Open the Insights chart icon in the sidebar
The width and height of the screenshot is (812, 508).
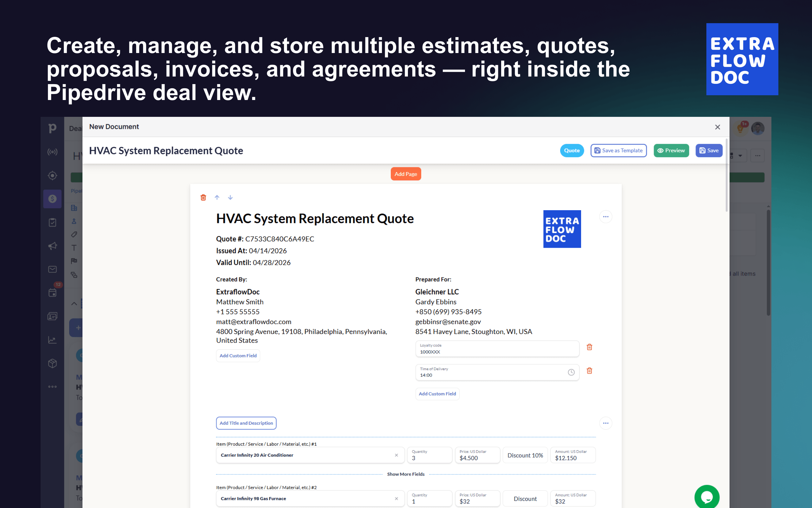52,340
